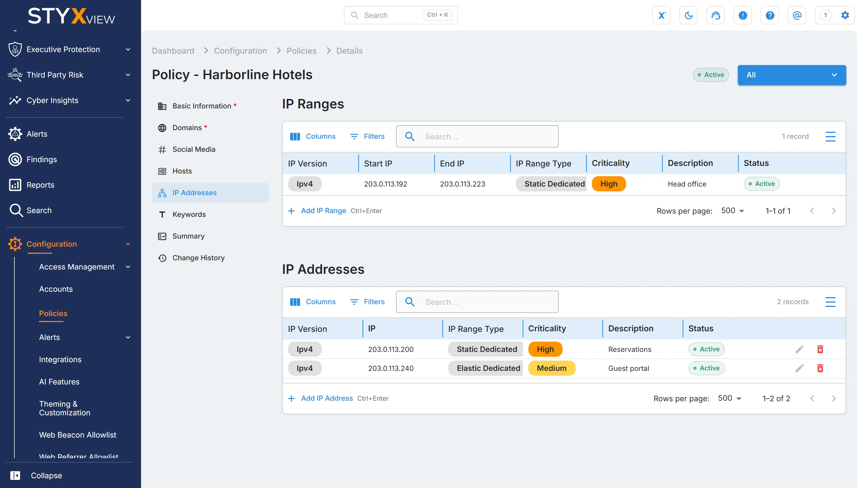
Task: Open the alert notifications badge icon
Action: [743, 15]
